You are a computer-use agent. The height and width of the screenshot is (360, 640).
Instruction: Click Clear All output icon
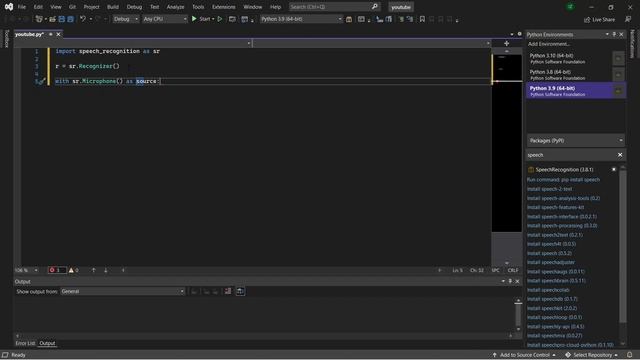pyautogui.click(x=228, y=291)
